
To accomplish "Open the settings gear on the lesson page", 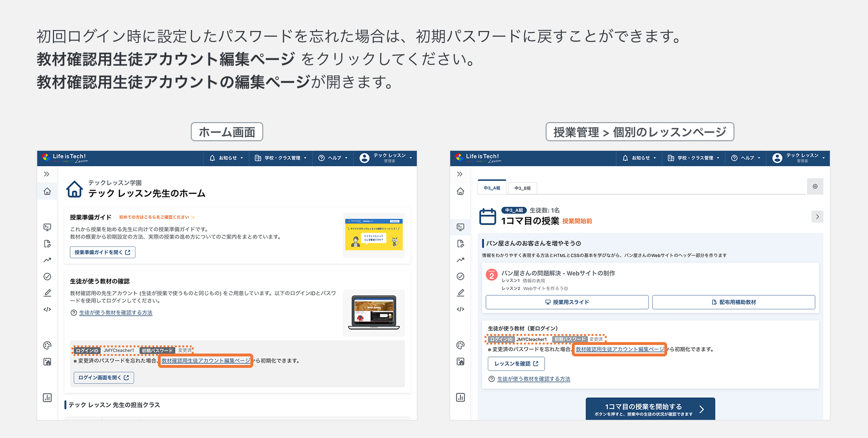I will (815, 187).
